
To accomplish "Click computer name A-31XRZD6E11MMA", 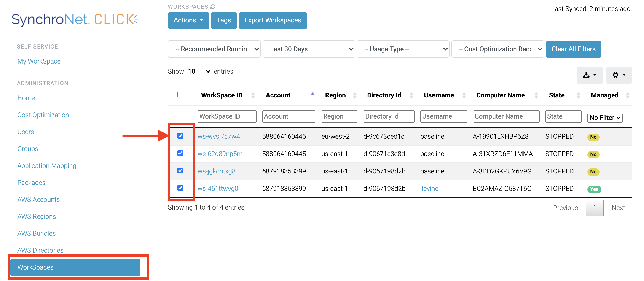I will coord(503,154).
